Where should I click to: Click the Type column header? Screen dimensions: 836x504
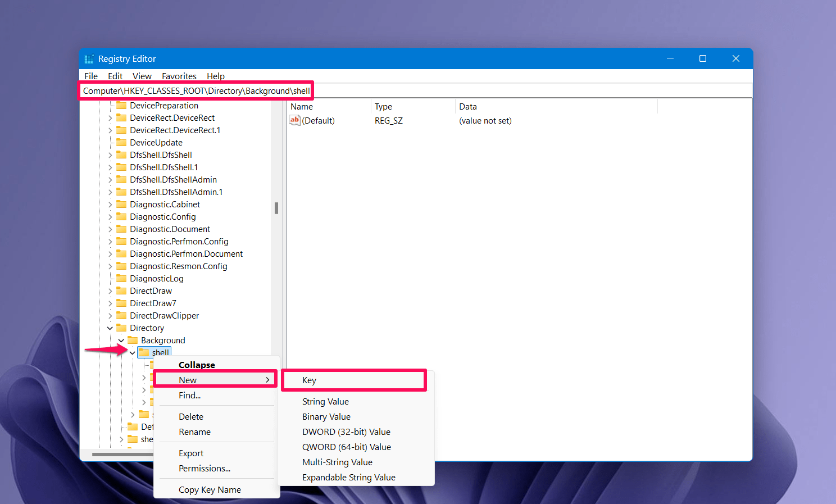[x=413, y=106]
